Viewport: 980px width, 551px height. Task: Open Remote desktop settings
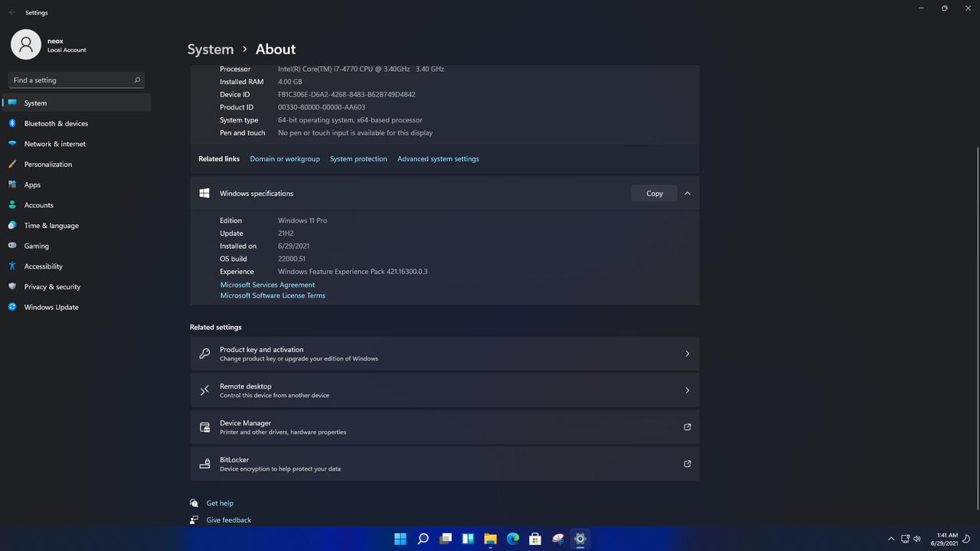tap(445, 390)
